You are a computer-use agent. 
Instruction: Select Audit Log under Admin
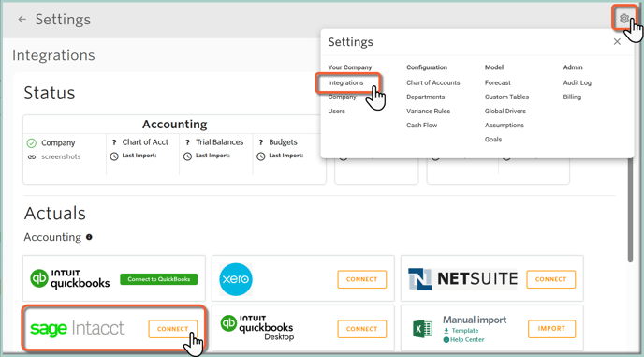(577, 82)
